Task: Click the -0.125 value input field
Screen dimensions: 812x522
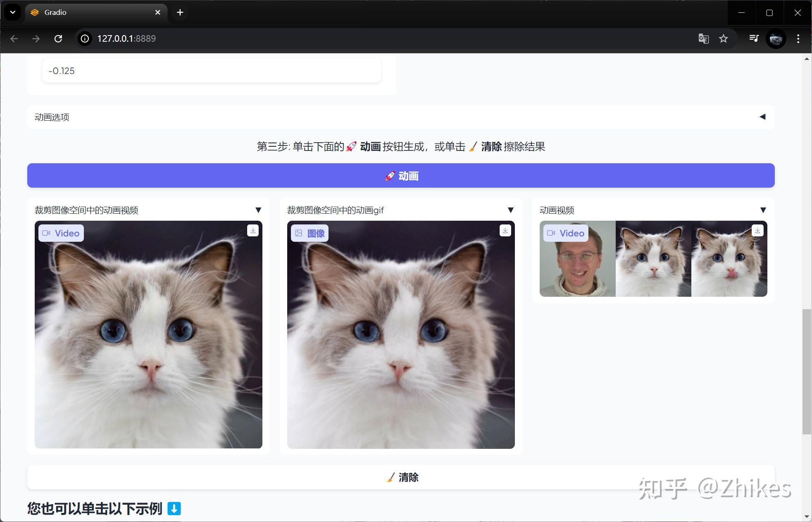Action: (x=212, y=71)
